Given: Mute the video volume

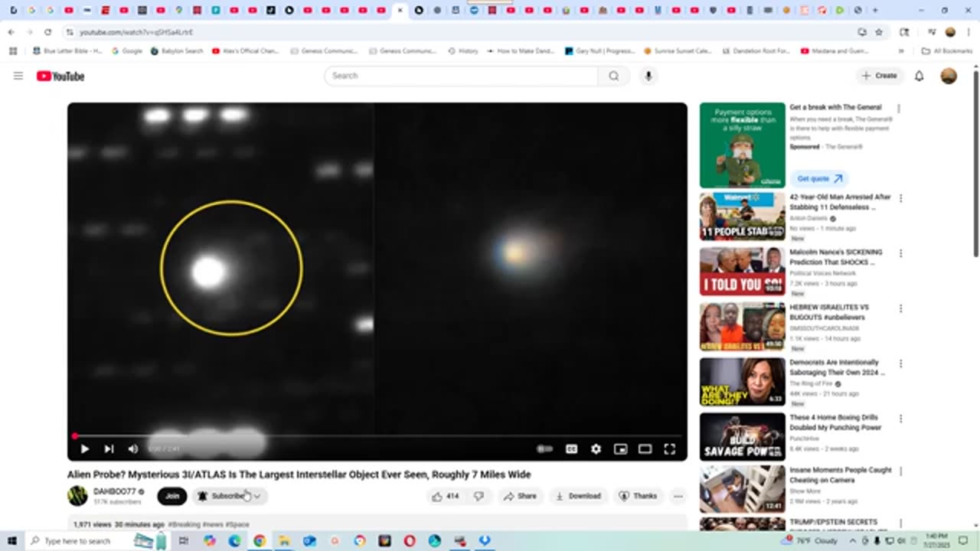Looking at the screenshot, I should [132, 449].
